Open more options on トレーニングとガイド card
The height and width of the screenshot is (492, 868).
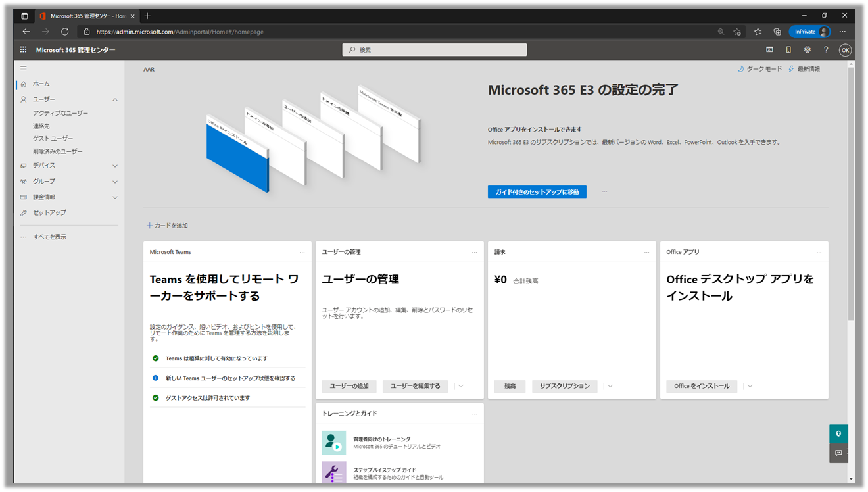click(475, 414)
